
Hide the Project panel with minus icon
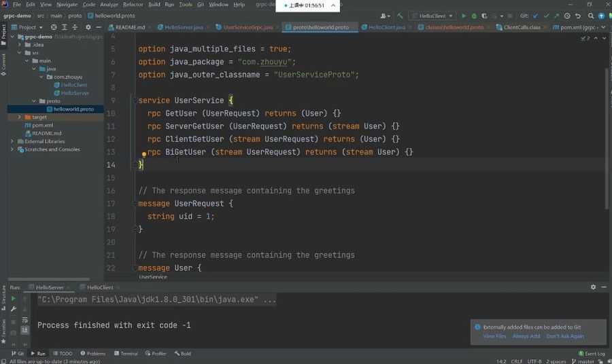click(99, 27)
